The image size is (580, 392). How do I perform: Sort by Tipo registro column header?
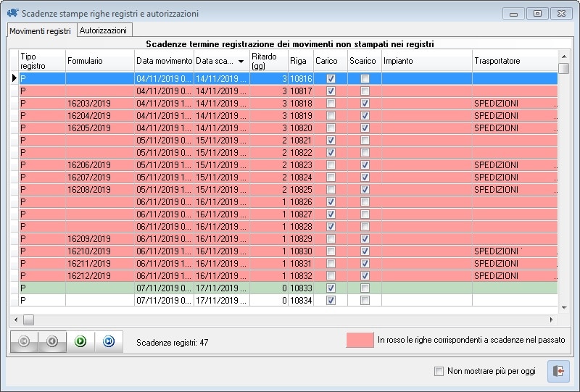pyautogui.click(x=42, y=61)
